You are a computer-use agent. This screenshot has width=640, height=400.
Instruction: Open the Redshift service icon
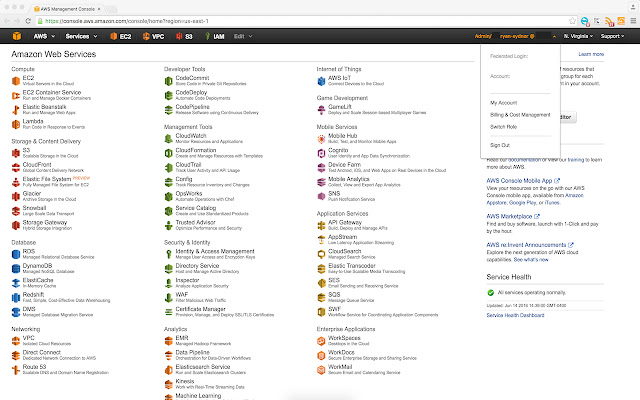(16, 298)
